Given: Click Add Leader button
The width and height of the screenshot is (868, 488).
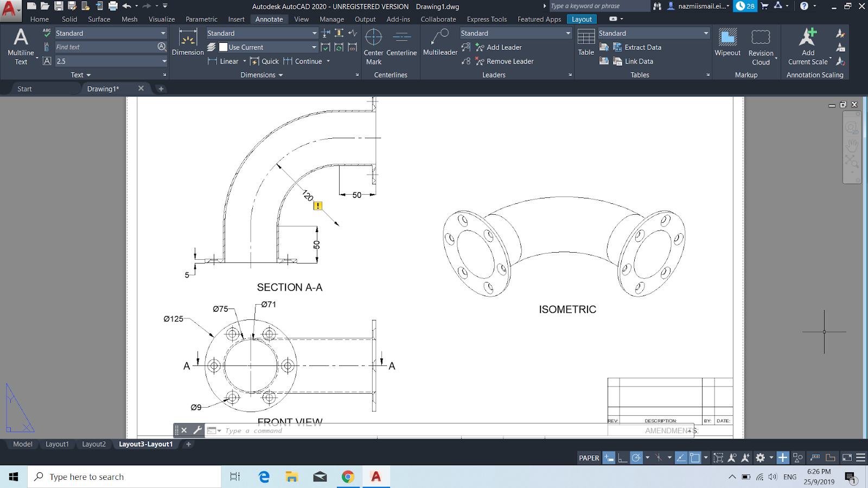Looking at the screenshot, I should click(x=499, y=47).
